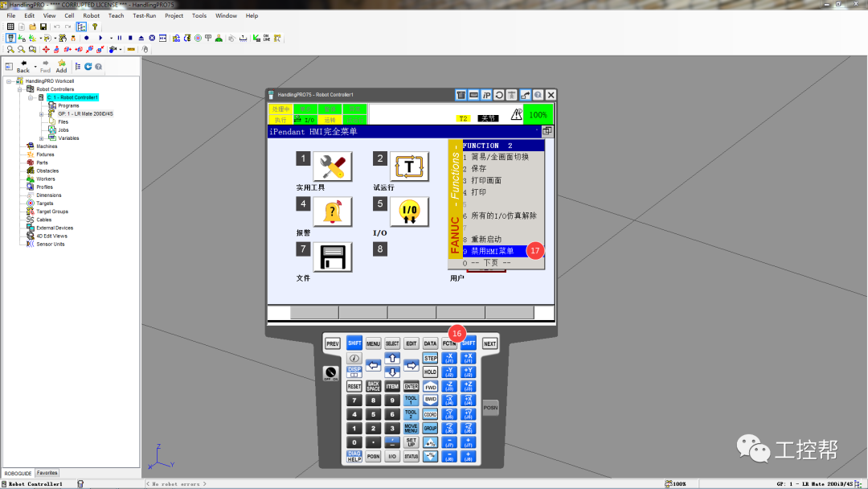Toggle the DISP key on the pendant
This screenshot has width=868, height=489.
tap(354, 372)
